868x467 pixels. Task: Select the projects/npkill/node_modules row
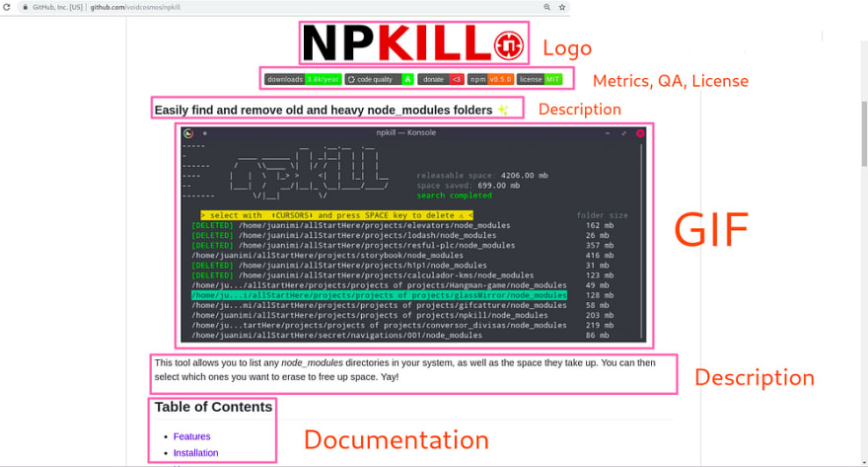(369, 315)
